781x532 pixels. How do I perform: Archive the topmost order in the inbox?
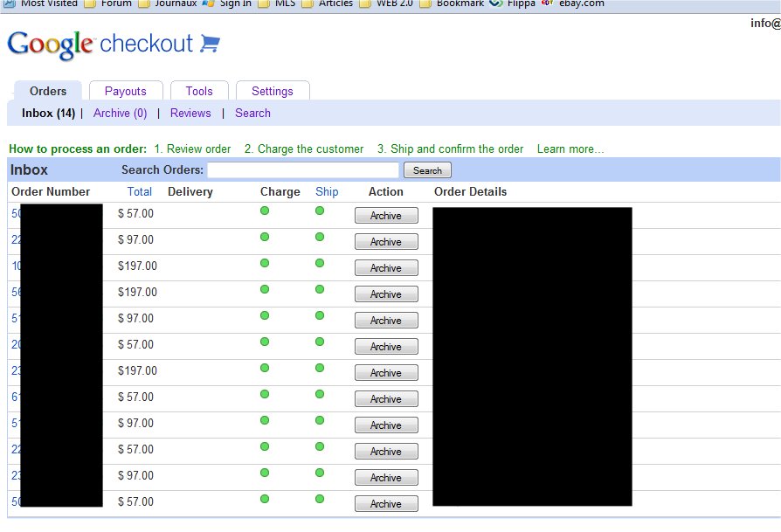386,216
